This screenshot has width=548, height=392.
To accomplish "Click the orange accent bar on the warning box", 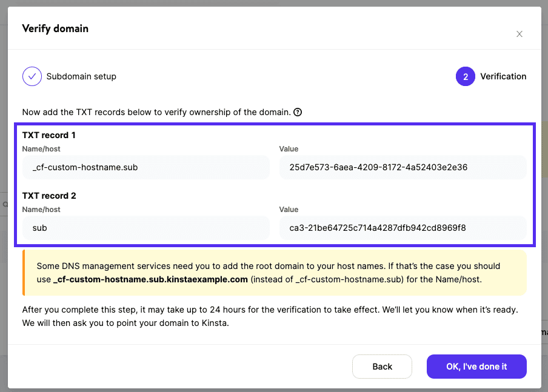I will pos(24,276).
